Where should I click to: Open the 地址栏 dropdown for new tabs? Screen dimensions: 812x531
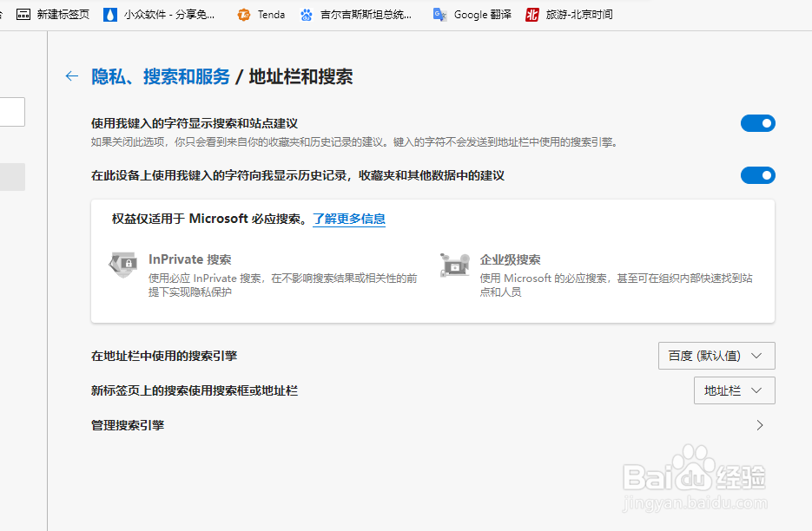[x=735, y=390]
